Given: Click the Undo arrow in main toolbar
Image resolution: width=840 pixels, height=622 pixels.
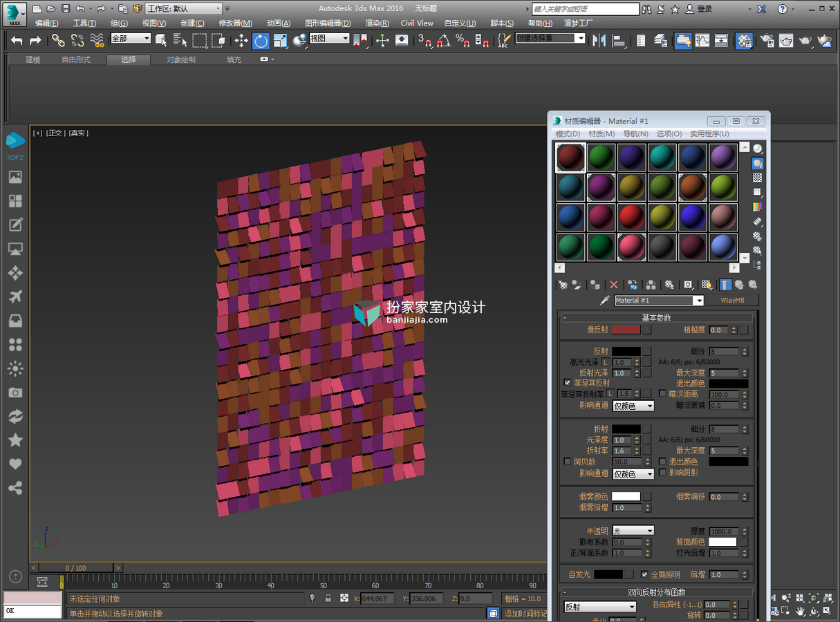Looking at the screenshot, I should [x=17, y=40].
